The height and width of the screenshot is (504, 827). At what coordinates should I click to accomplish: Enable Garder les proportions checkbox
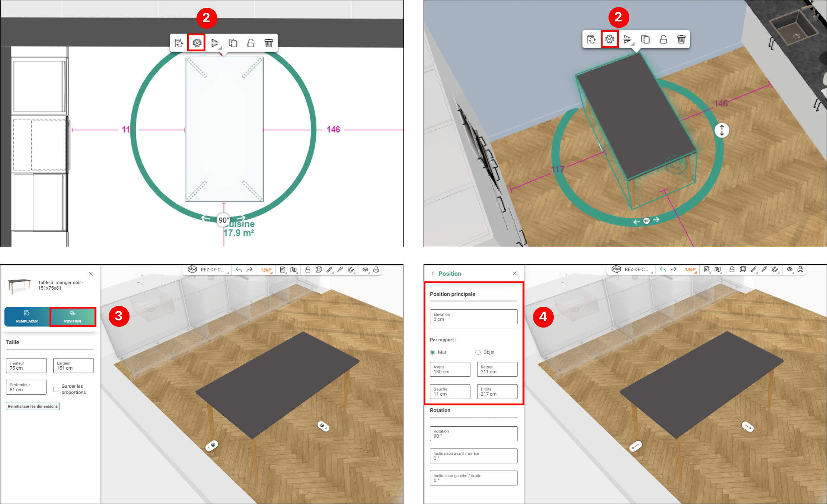pyautogui.click(x=56, y=389)
